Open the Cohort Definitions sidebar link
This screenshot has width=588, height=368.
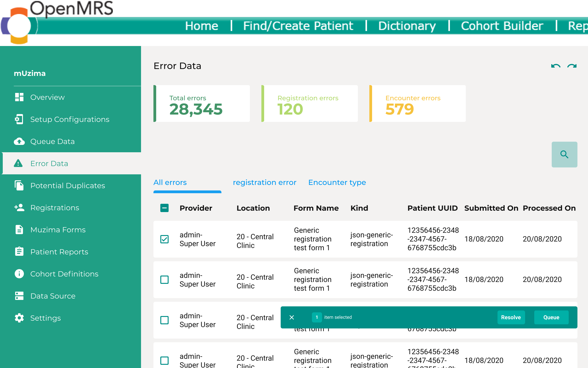point(64,274)
